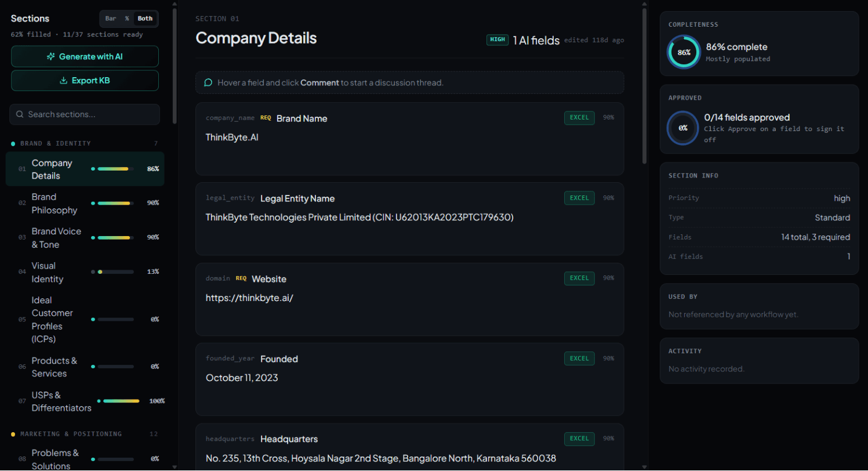Collapse the Brand & Identity group header
Image resolution: width=868 pixels, height=471 pixels.
85,143
